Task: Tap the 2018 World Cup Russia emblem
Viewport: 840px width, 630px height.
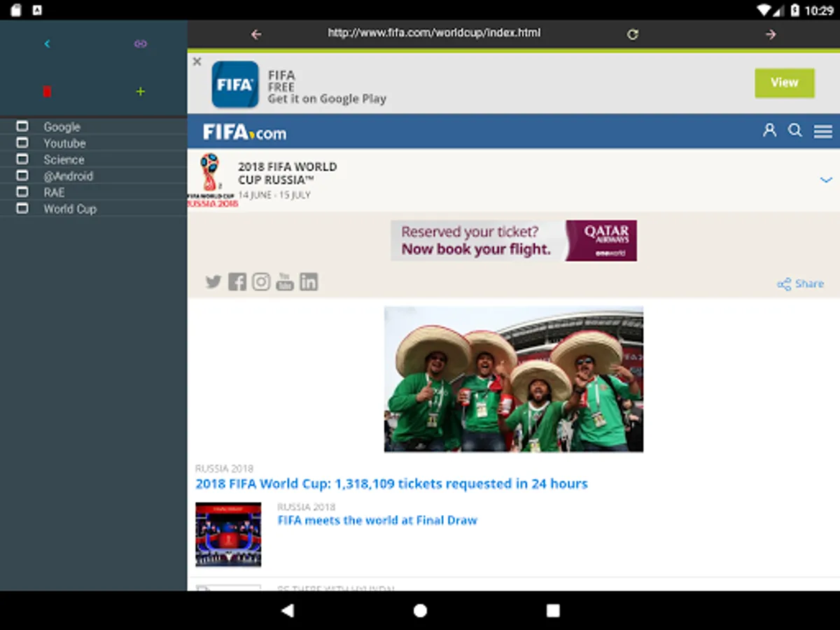Action: click(x=211, y=180)
